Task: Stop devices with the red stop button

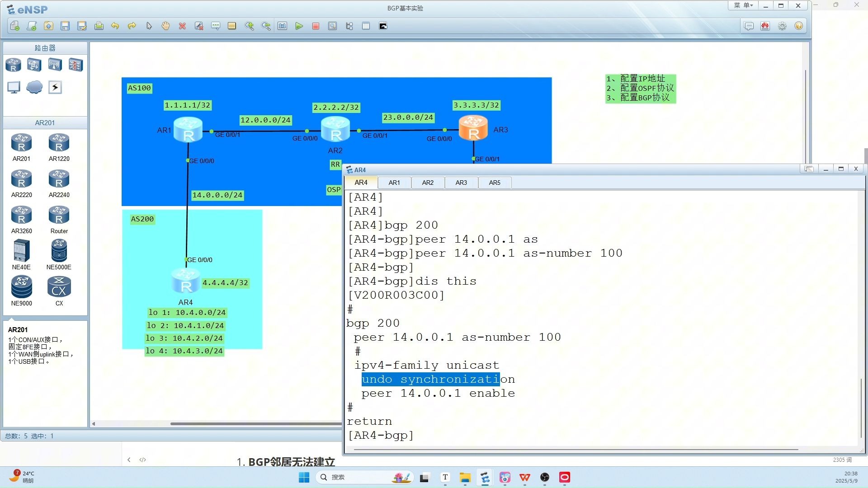Action: 316,26
